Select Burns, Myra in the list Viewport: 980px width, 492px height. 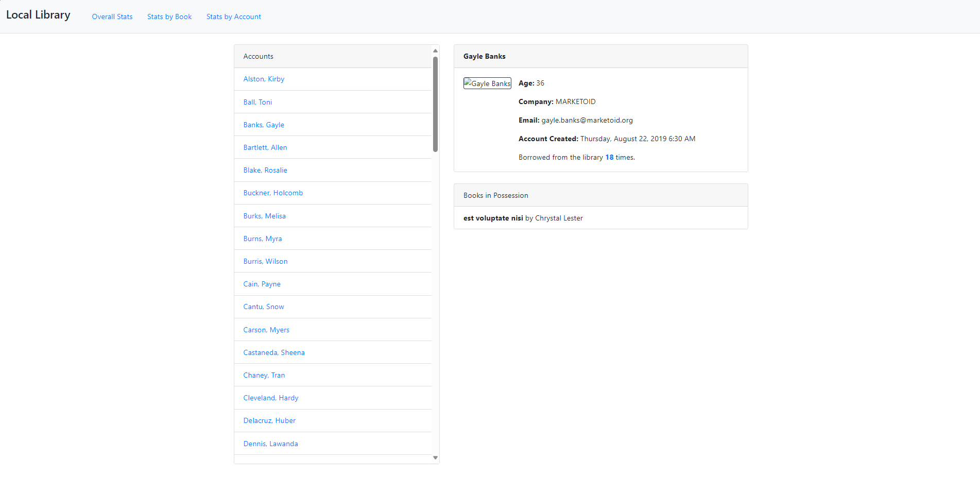(x=263, y=238)
